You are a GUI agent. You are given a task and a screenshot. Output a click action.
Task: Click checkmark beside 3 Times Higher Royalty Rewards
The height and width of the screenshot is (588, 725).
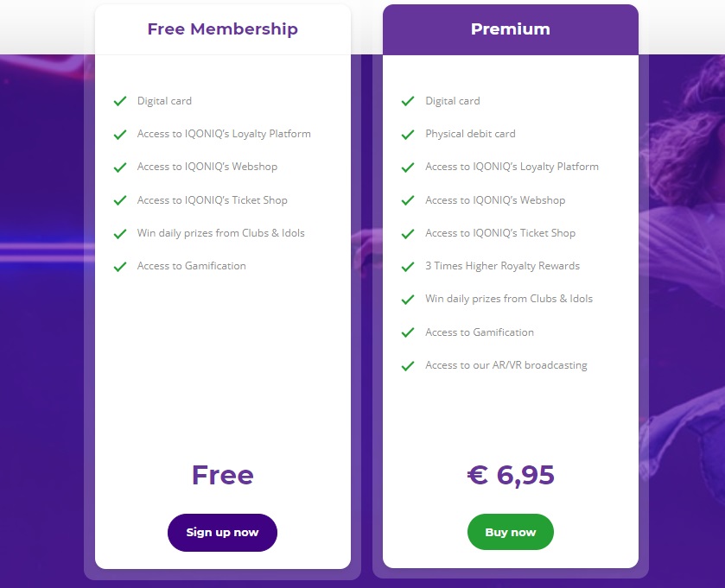click(408, 267)
